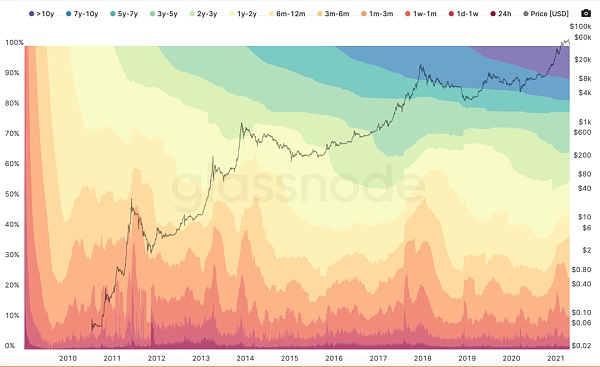Toggle the 3m-6m legend series
This screenshot has width=600, height=367.
pyautogui.click(x=333, y=14)
